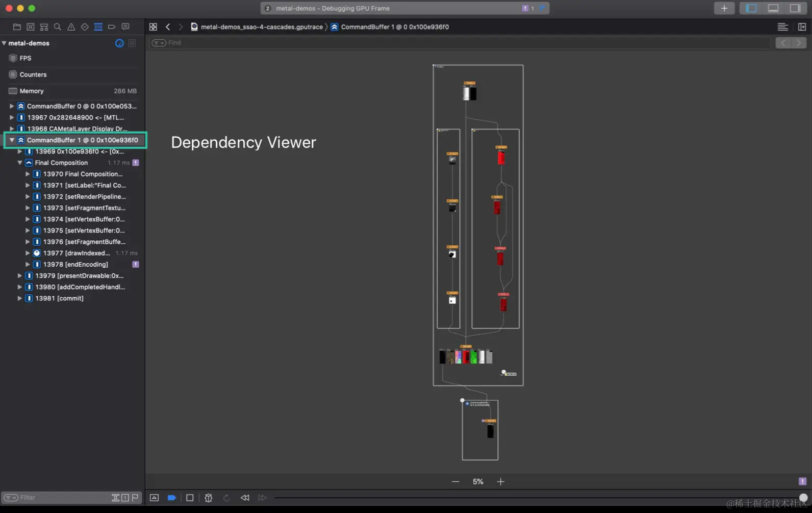Open the Symbol navigator hierarchy icon
Viewport: 812px width, 513px height.
pos(44,27)
